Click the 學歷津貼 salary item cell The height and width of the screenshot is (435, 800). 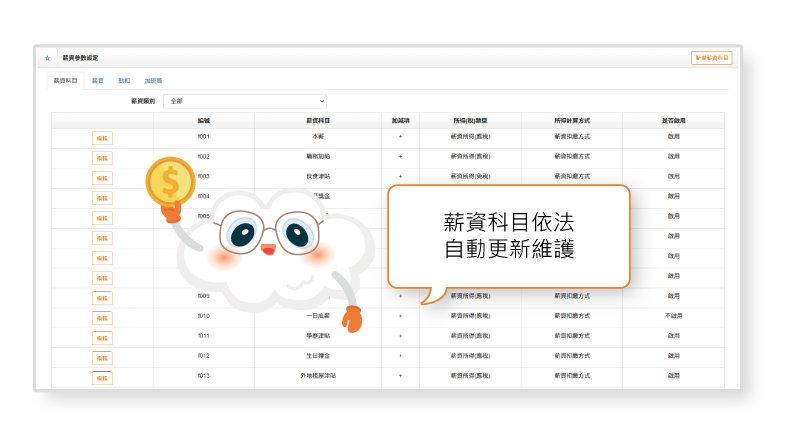coord(318,336)
